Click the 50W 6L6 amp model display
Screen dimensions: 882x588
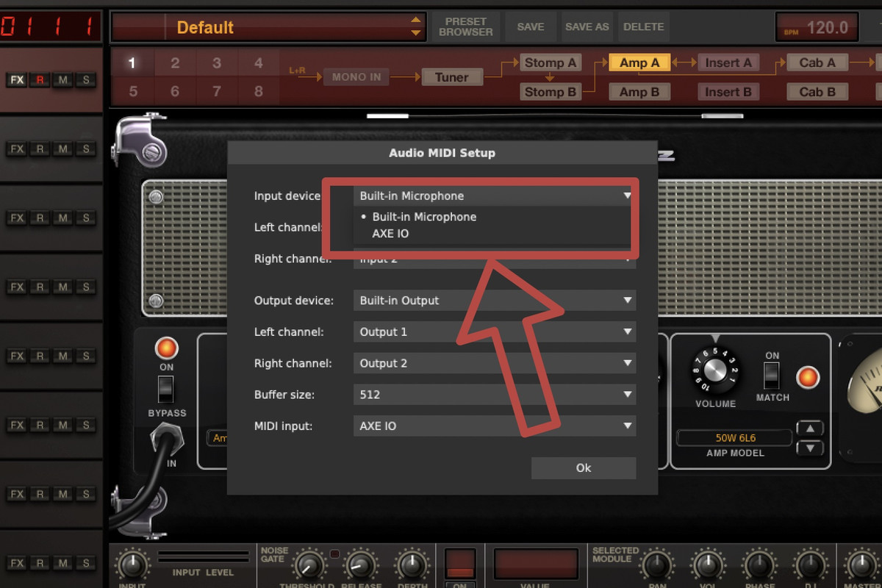click(x=734, y=438)
